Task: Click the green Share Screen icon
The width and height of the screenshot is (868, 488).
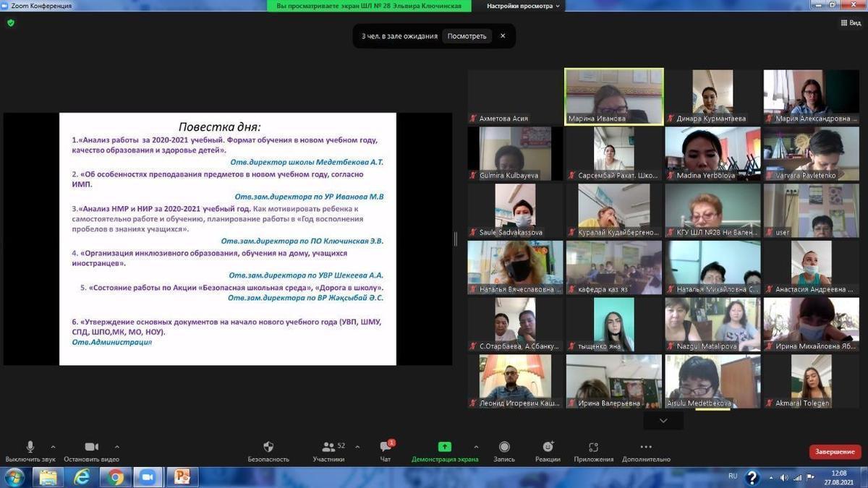Action: (444, 448)
